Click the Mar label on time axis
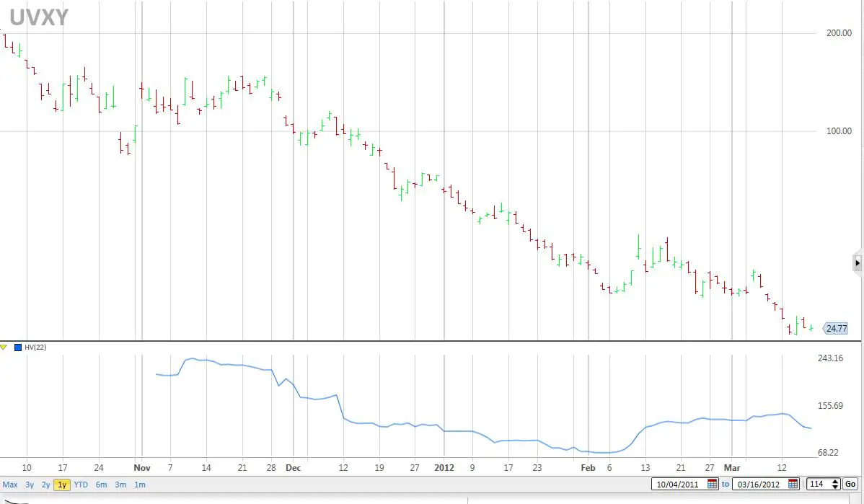Viewport: 864px width, 504px height. tap(732, 468)
